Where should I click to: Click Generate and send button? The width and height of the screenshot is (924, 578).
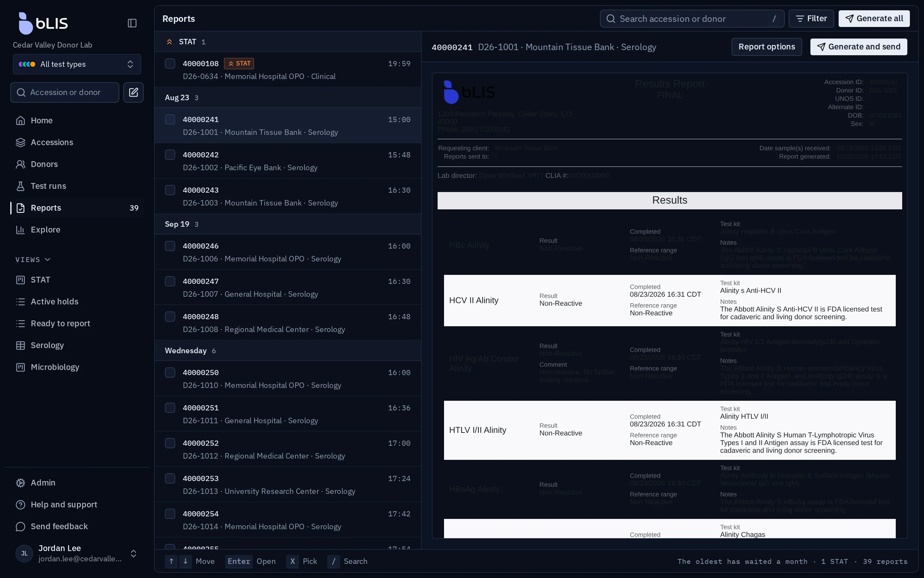(x=858, y=47)
